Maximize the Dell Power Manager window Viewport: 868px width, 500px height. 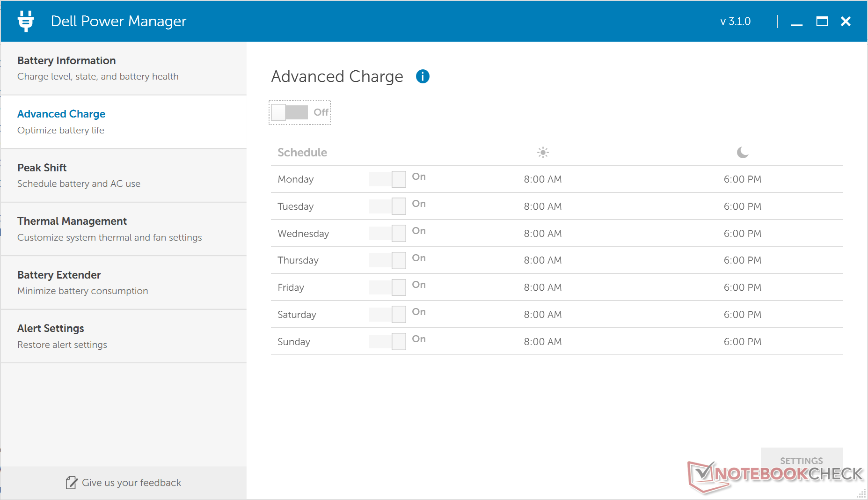pyautogui.click(x=822, y=22)
